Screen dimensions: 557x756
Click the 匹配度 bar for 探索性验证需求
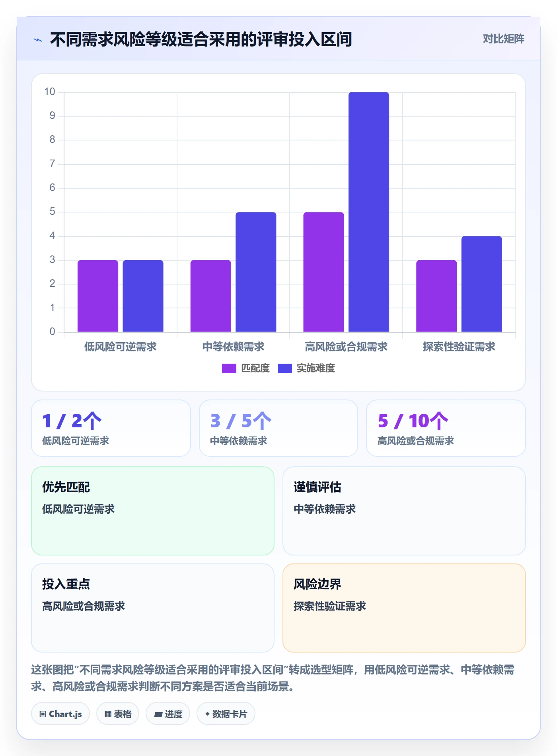[436, 296]
